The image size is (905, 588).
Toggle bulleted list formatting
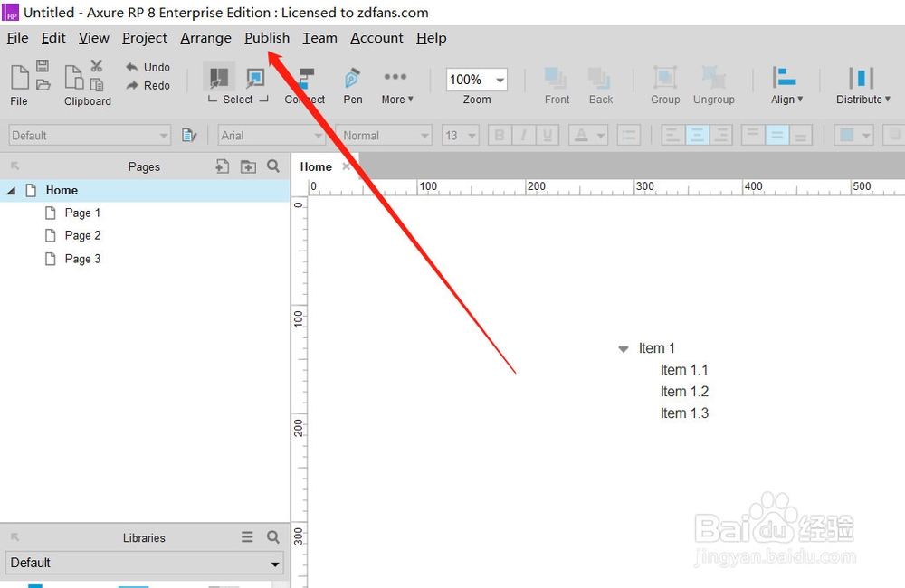(629, 135)
